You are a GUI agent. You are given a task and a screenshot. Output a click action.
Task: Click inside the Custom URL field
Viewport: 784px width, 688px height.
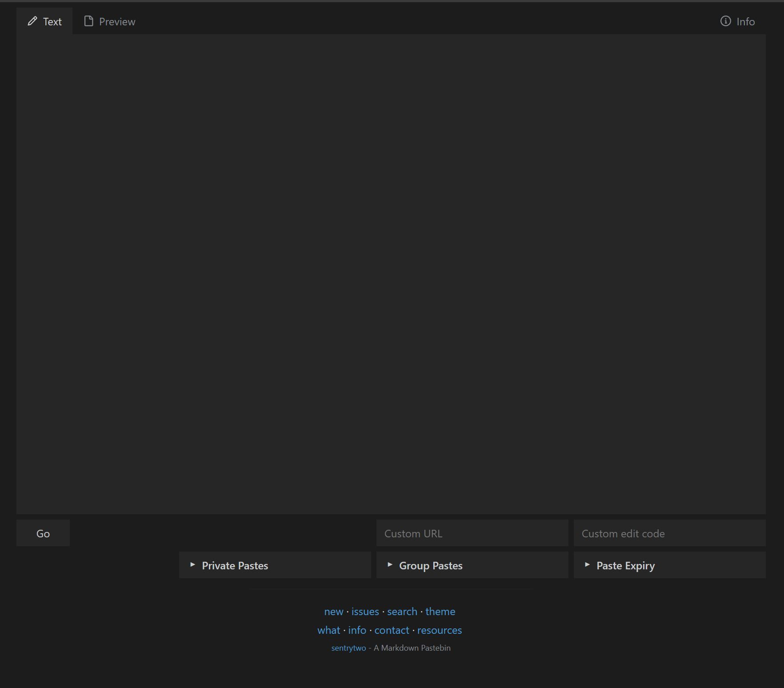tap(472, 533)
